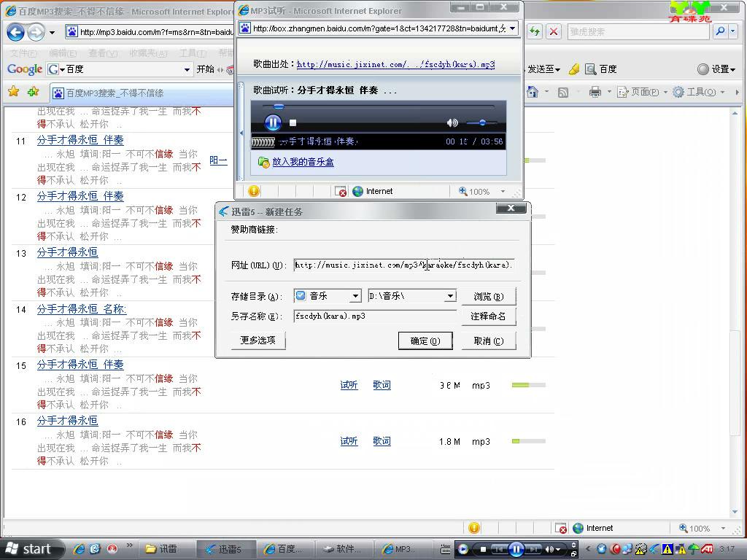
Task: Open the Windows start button
Action: (31, 549)
